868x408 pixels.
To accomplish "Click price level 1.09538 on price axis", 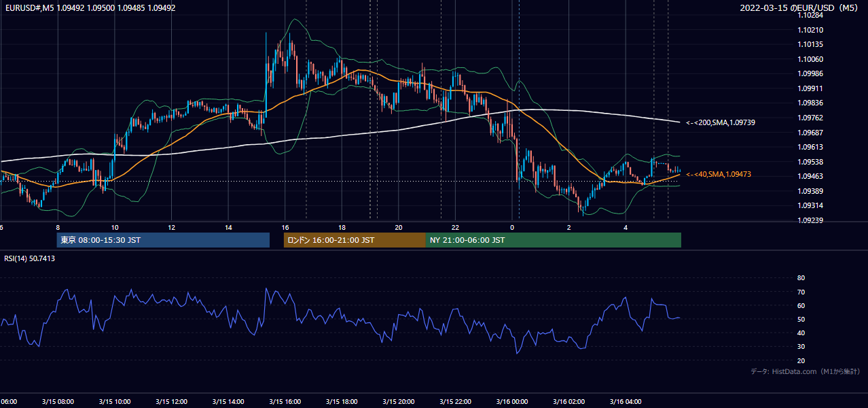I will (811, 162).
